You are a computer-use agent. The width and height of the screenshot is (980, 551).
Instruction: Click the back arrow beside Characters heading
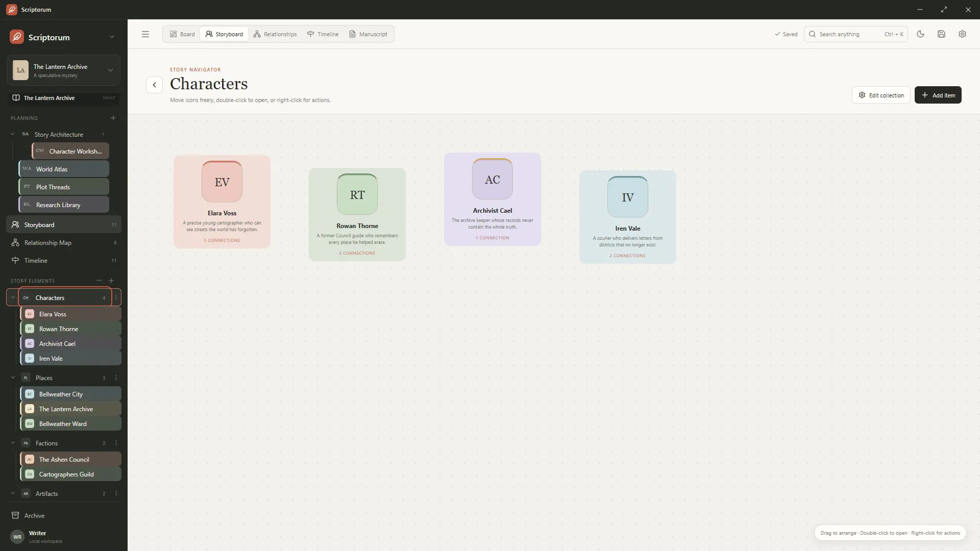click(x=154, y=85)
